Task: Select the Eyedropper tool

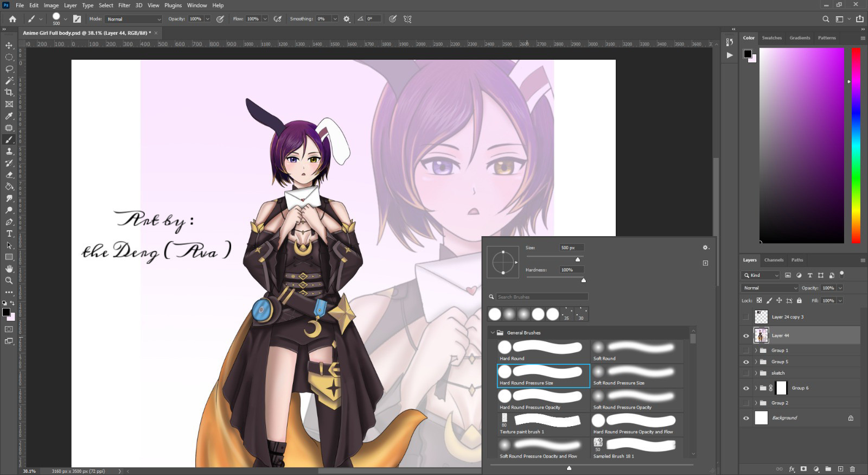Action: click(x=9, y=116)
